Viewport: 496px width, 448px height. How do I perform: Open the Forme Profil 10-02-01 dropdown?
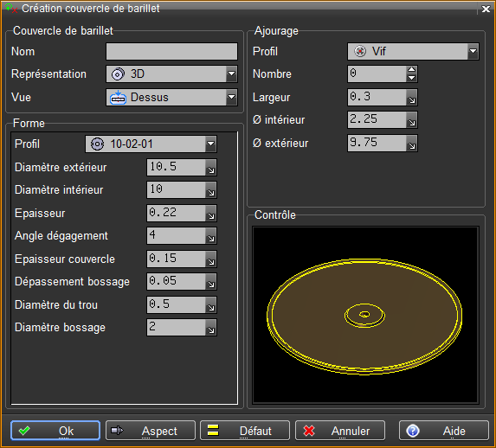coord(151,144)
